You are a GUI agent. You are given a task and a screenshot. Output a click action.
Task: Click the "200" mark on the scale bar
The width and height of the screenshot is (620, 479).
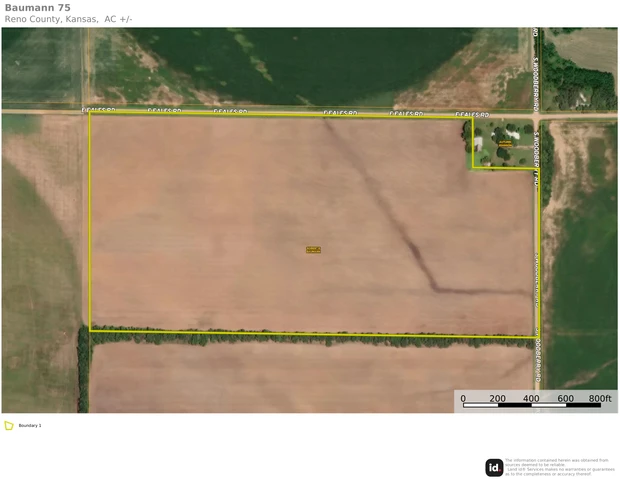click(x=497, y=398)
